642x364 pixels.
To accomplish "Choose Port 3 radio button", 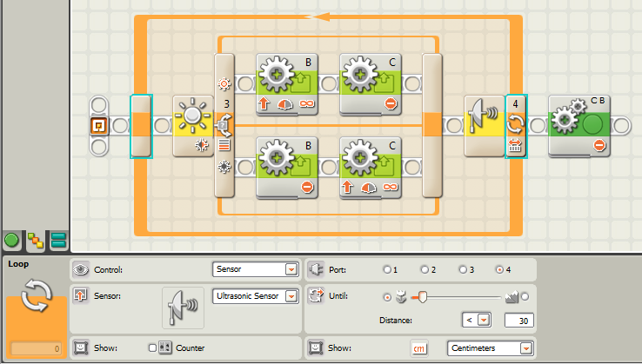I will 462,270.
